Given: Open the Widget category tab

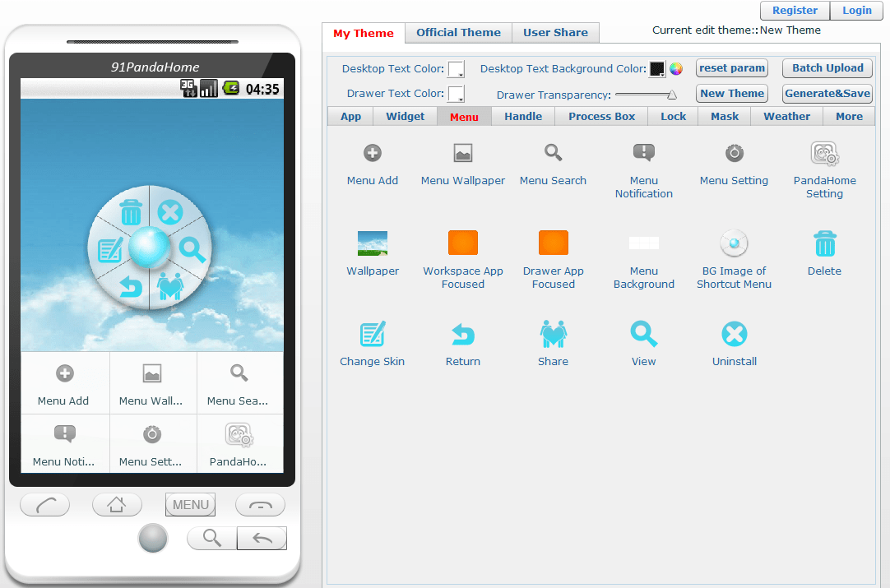Looking at the screenshot, I should tap(406, 116).
